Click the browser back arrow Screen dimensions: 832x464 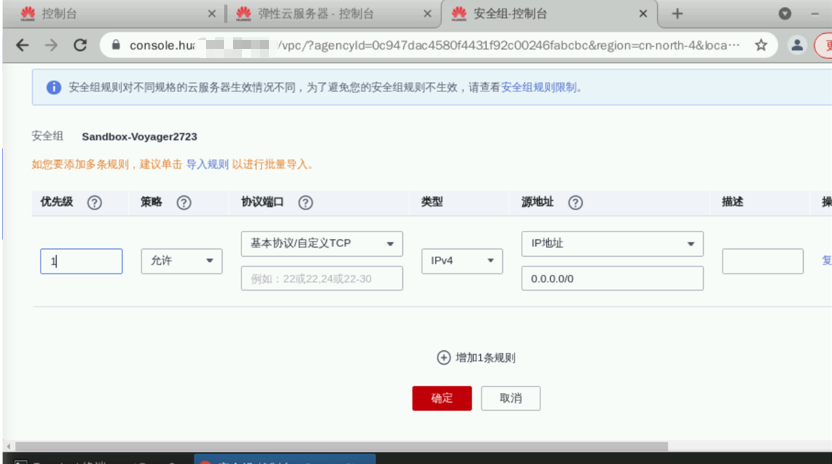(x=22, y=45)
